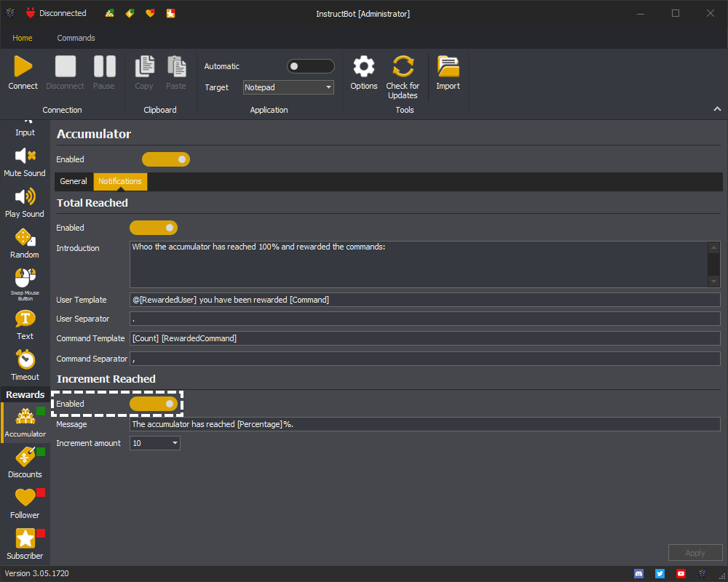Viewport: 728px width, 582px height.
Task: Click the Discord icon in status bar
Action: tap(639, 574)
